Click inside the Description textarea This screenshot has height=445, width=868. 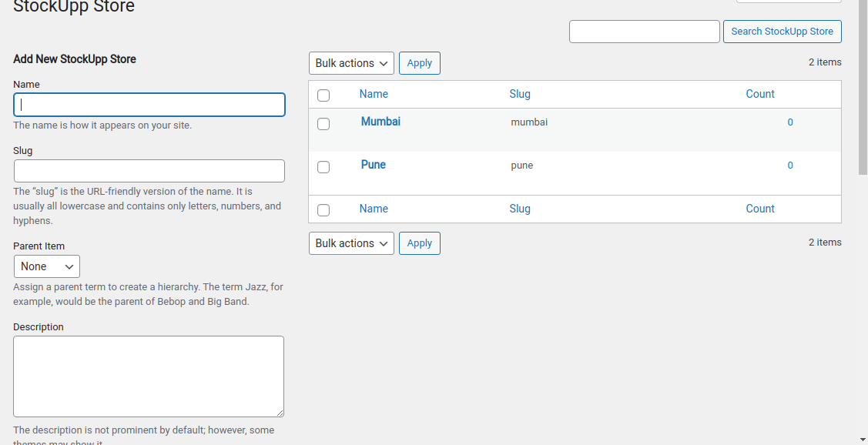point(149,376)
